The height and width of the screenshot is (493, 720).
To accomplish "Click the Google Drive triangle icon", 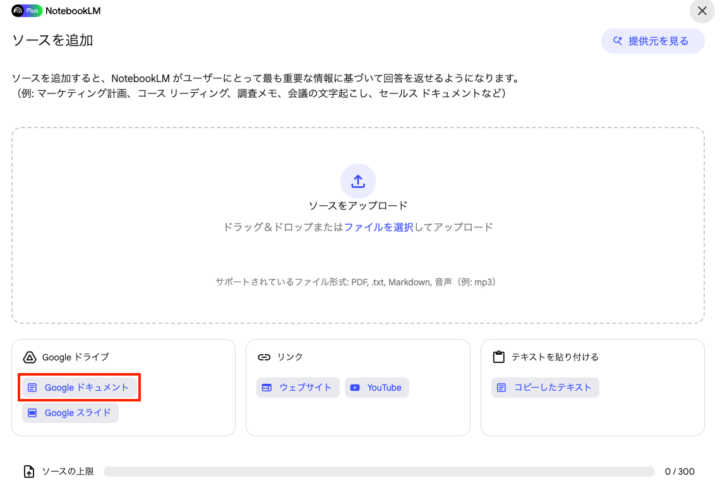I will point(29,357).
